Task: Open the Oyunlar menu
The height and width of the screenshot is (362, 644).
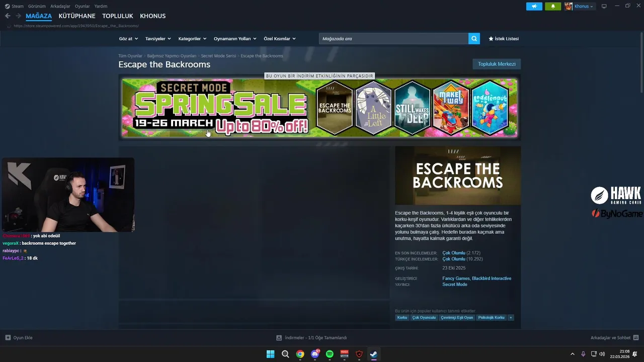Action: 83,6
